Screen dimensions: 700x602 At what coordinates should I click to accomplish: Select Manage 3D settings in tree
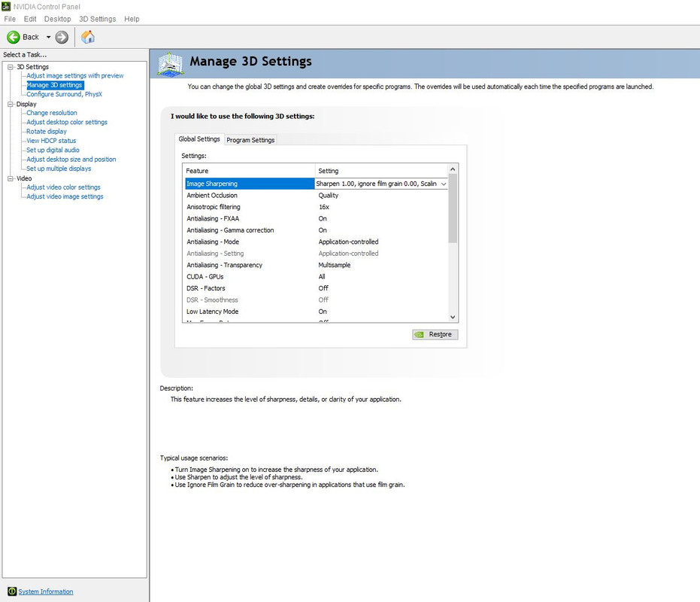(x=54, y=85)
